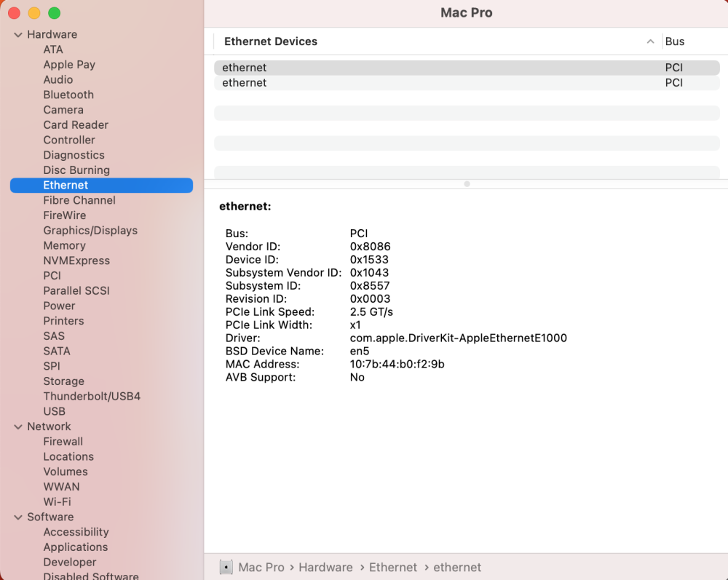The height and width of the screenshot is (580, 728).
Task: Click the pane divider handle dot
Action: click(467, 183)
